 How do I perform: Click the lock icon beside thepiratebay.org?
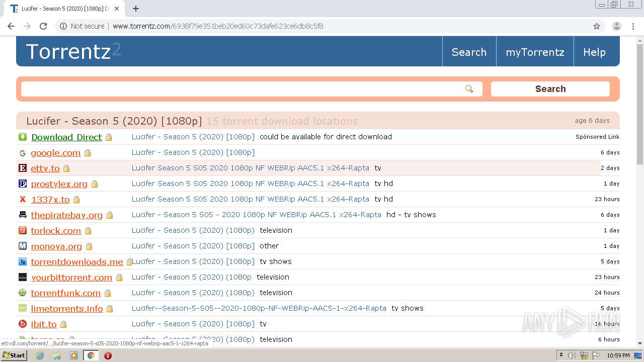click(x=110, y=215)
